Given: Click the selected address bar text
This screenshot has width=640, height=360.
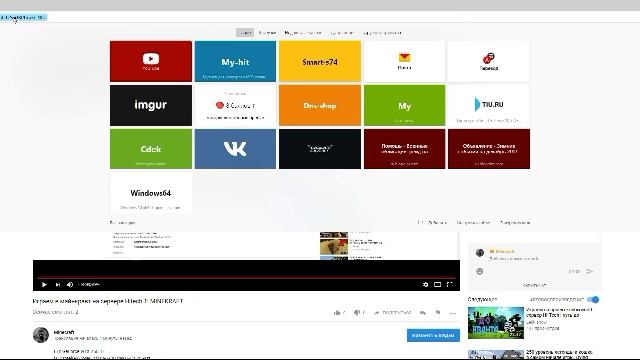Looking at the screenshot, I should point(24,18).
